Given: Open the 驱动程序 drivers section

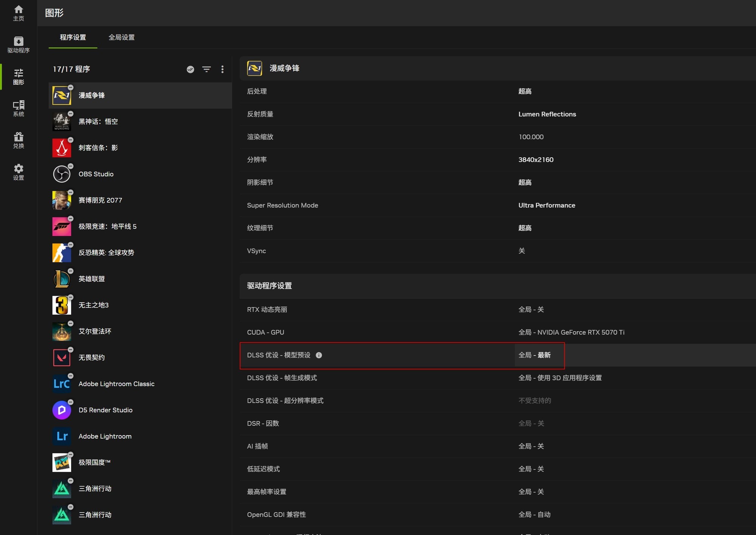Looking at the screenshot, I should pyautogui.click(x=18, y=45).
